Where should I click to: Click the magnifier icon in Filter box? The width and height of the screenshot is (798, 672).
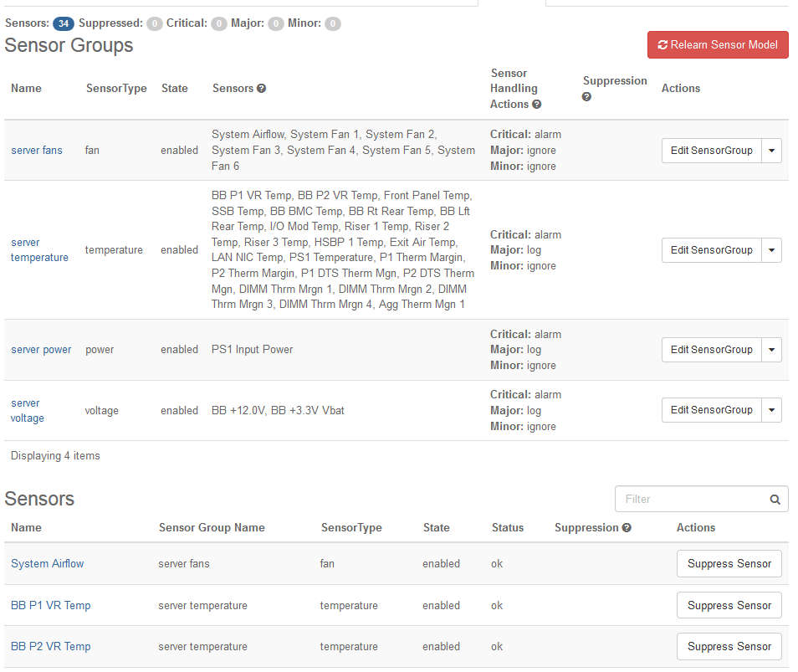pos(775,500)
